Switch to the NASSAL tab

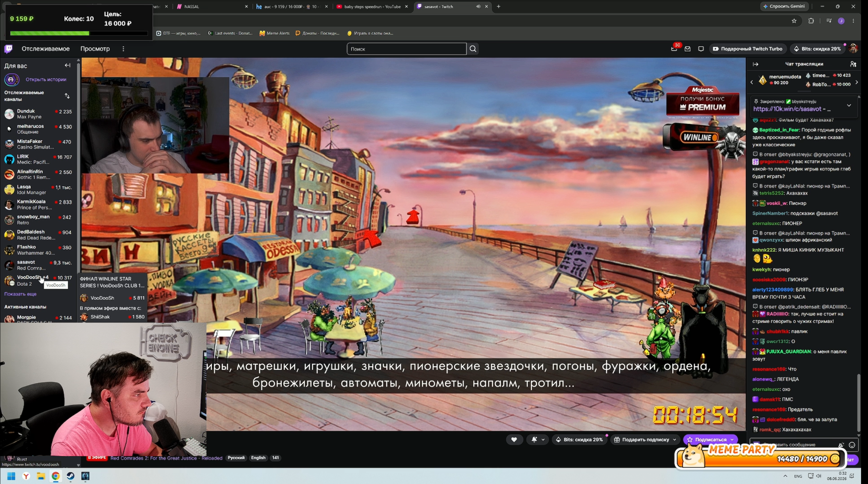click(x=212, y=6)
